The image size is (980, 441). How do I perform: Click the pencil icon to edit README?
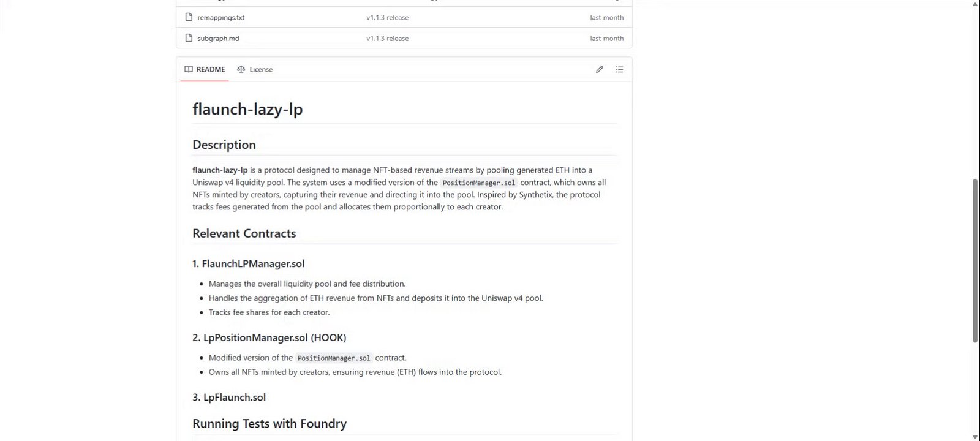pyautogui.click(x=600, y=69)
